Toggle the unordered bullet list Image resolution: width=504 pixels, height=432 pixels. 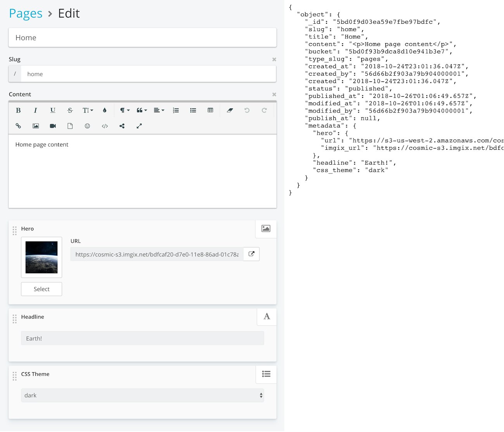[x=193, y=110]
